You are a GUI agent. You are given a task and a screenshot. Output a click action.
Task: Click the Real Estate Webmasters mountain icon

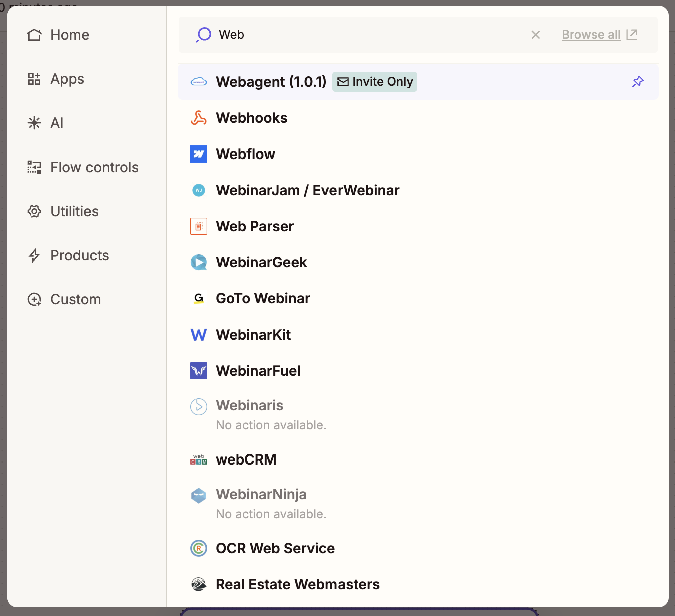pyautogui.click(x=199, y=584)
